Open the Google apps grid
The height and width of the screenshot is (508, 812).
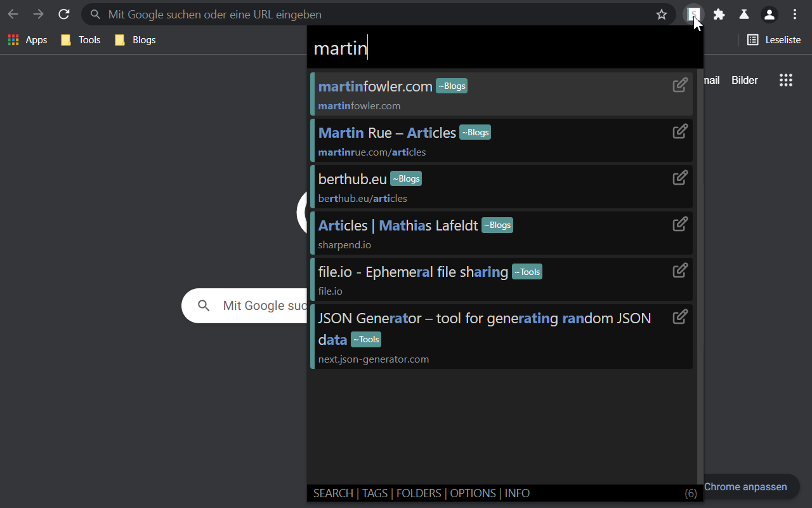point(786,80)
